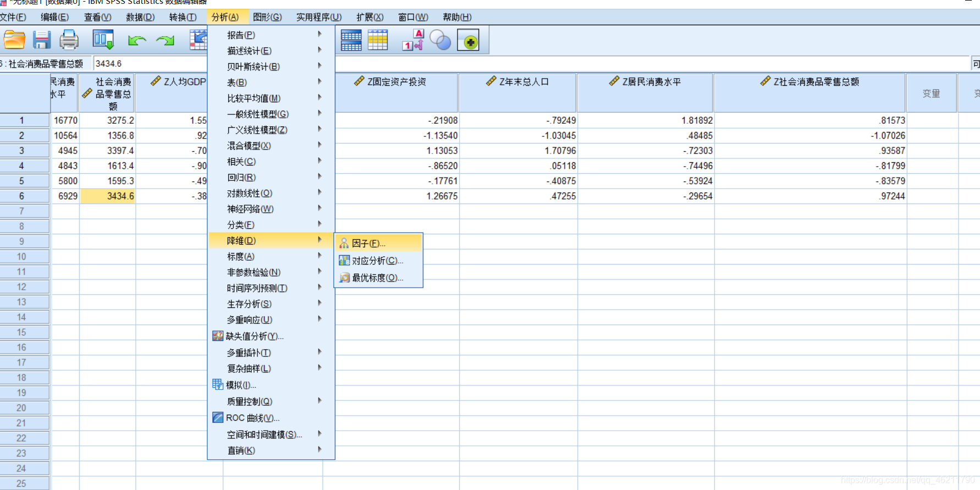Open ROC 曲线(V) entry
Screen dimensions: 980x490
(x=271, y=418)
